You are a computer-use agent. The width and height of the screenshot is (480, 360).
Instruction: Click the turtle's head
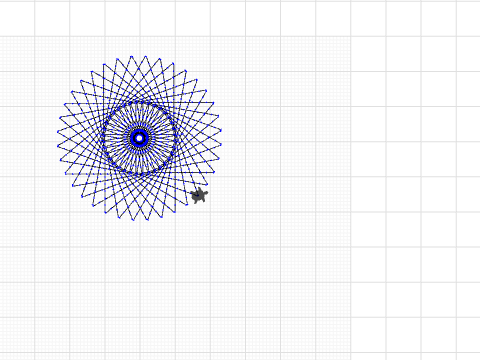(x=206, y=193)
